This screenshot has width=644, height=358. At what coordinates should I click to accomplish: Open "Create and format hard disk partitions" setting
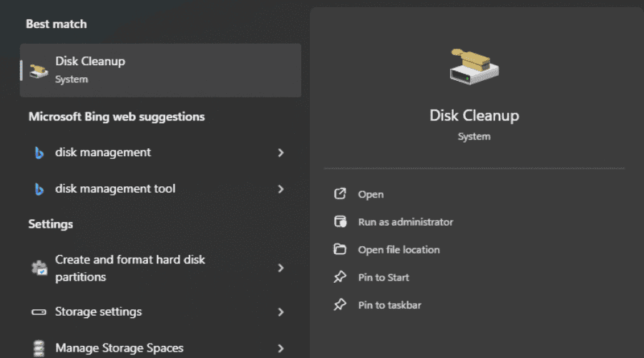(x=130, y=268)
